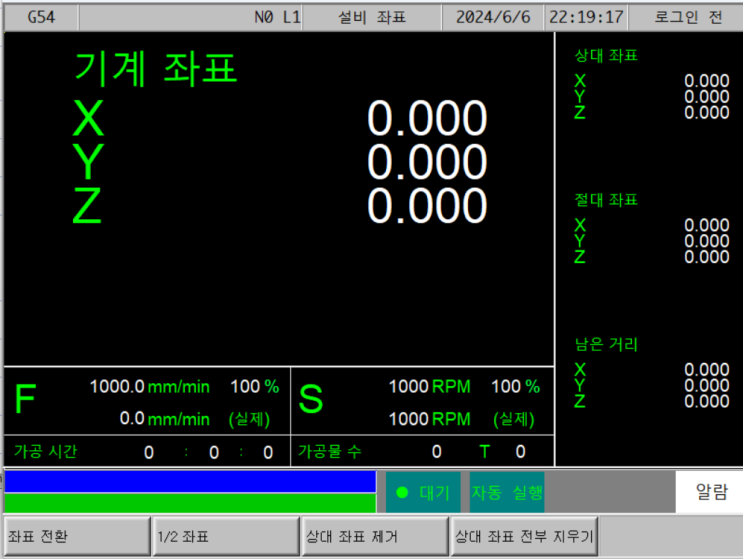Click the machine Y coordinate value

pos(427,162)
